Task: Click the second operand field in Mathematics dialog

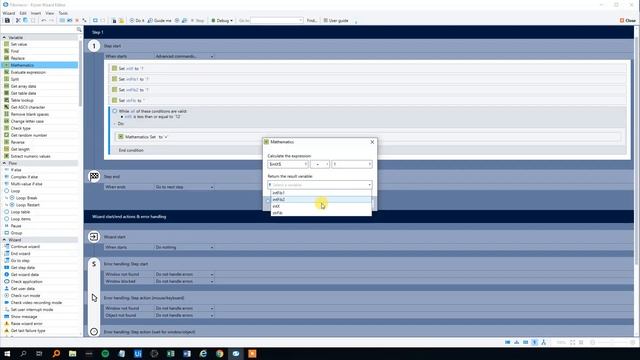Action: point(352,164)
